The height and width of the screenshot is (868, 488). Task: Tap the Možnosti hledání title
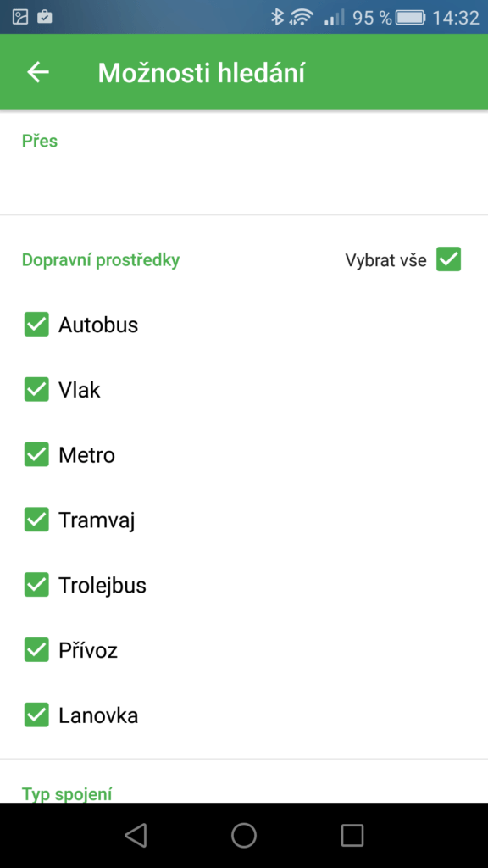(x=202, y=73)
